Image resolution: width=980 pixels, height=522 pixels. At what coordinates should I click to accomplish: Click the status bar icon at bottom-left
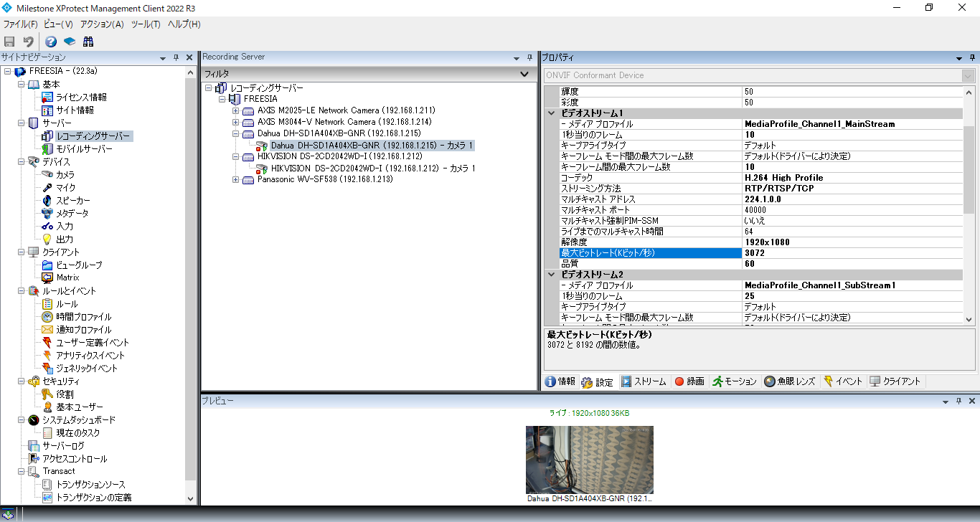pos(9,514)
